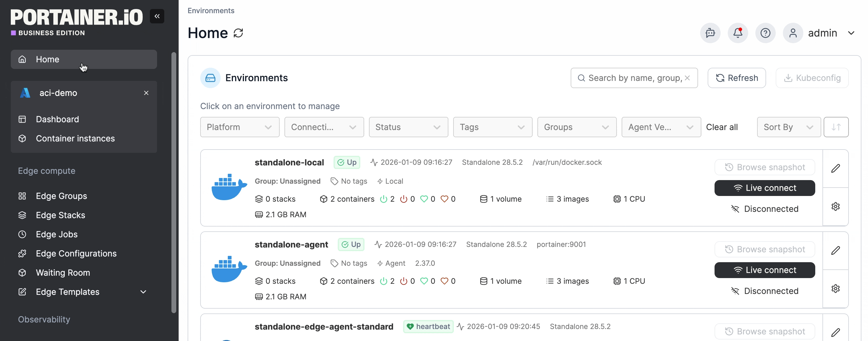Open the chat assistant icon in header
This screenshot has height=341, width=868.
[710, 33]
